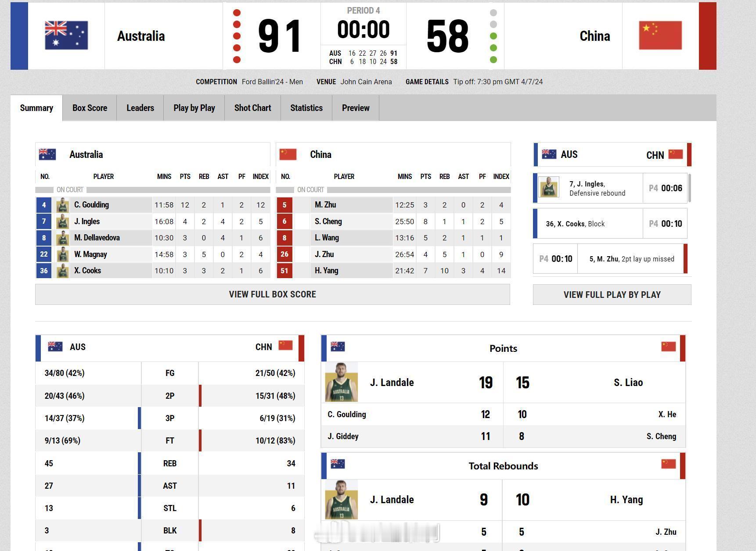The height and width of the screenshot is (551, 756).
Task: Open the Leaders tab
Action: pos(140,108)
